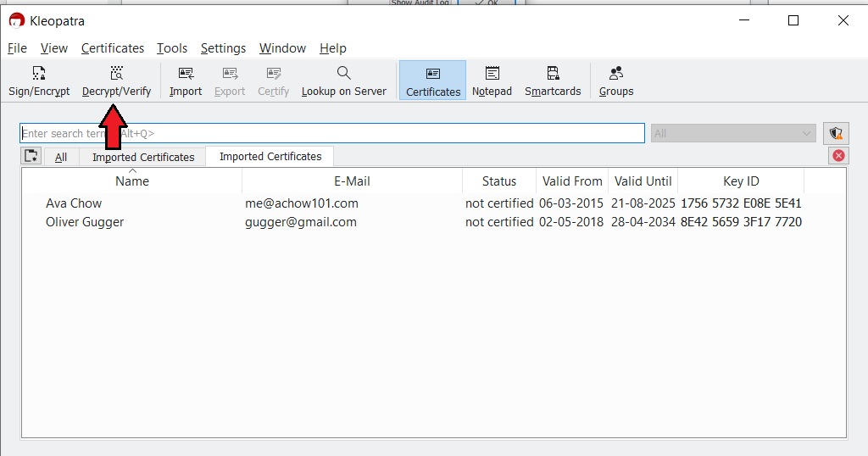Click key ID 1756 5732 E08E 5E41

tap(741, 203)
